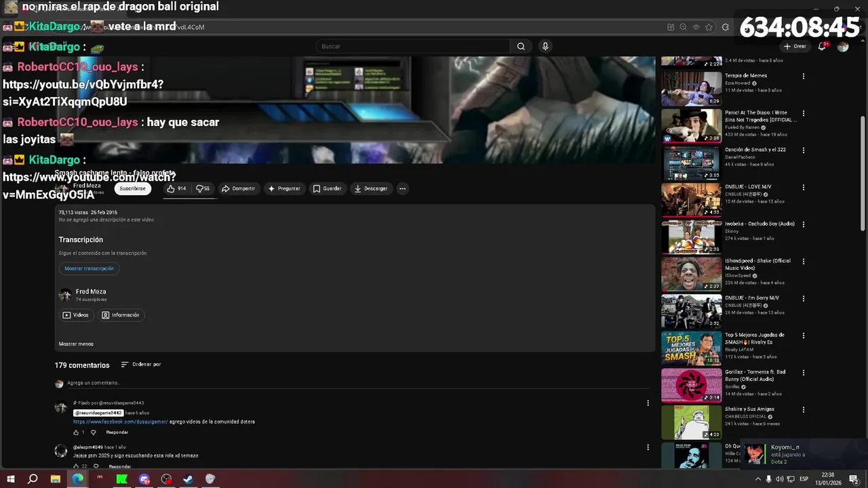This screenshot has height=488, width=868.
Task: Open the channel Información chip
Action: pos(120,315)
